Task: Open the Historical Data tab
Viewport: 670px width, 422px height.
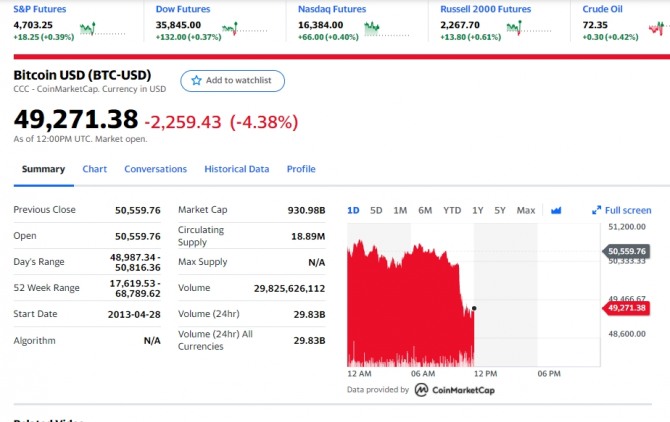Action: [237, 169]
